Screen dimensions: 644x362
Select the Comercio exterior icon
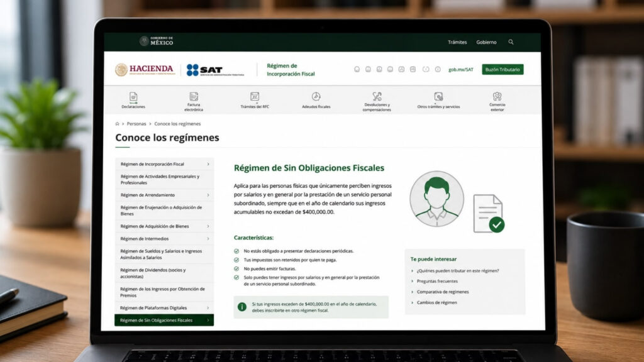[x=497, y=96]
